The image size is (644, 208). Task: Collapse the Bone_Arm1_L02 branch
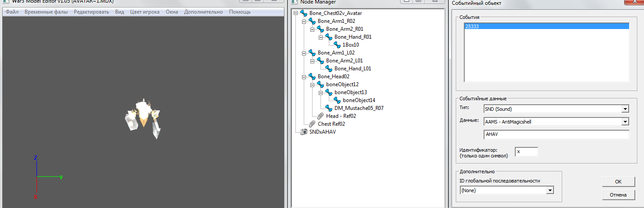coord(304,53)
